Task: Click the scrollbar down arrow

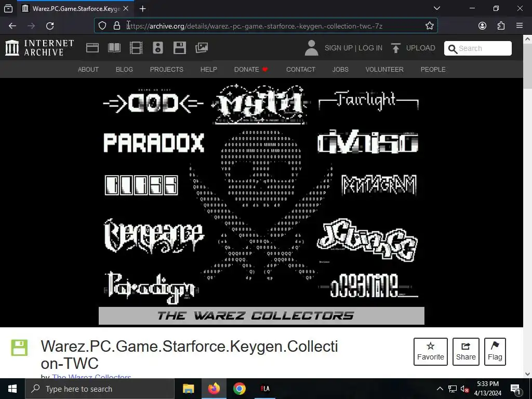Action: 527,374
